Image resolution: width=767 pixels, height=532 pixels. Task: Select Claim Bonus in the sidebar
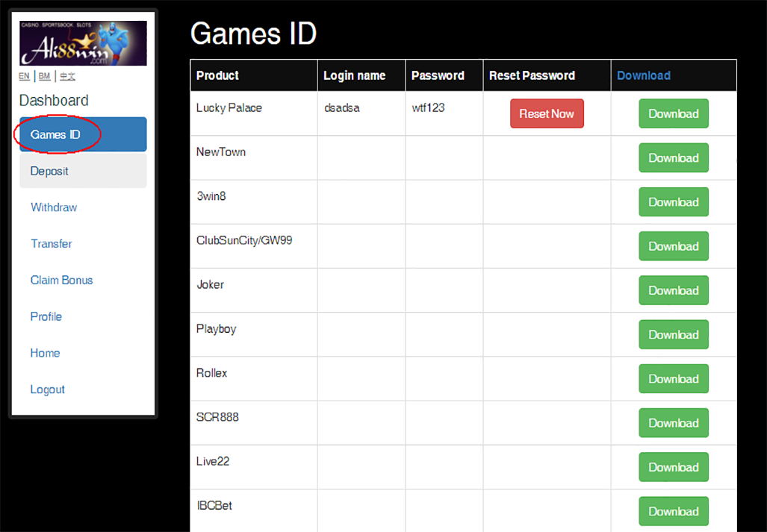pos(62,281)
